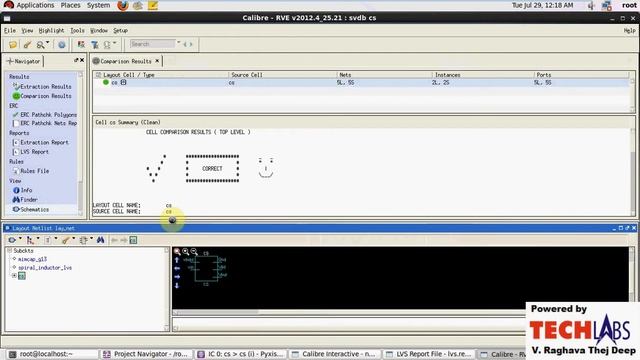Open Extraction Report in Navigator

(41, 142)
